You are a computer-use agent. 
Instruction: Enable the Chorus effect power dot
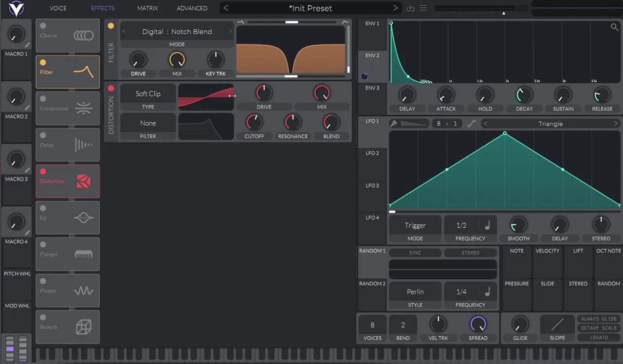[x=43, y=26]
